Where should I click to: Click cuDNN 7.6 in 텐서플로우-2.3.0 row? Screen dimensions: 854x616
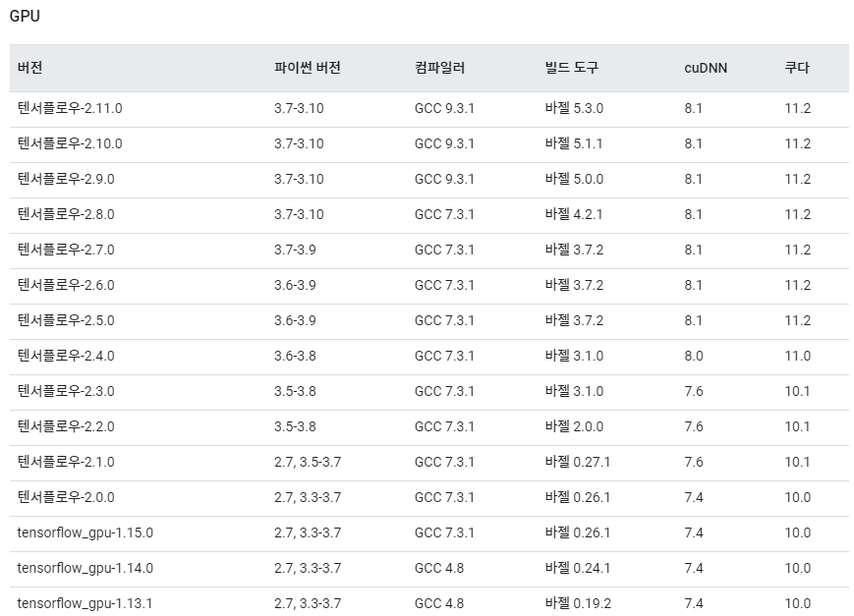(x=694, y=391)
